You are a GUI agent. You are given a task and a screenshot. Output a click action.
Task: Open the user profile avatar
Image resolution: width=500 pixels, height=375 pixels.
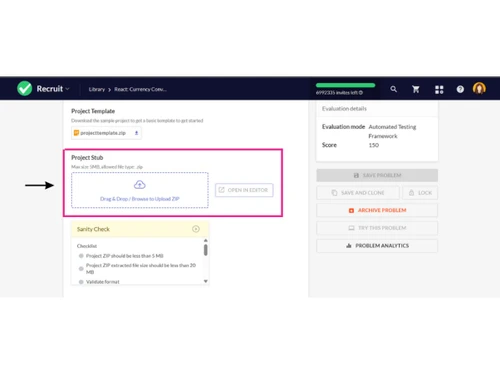pyautogui.click(x=479, y=89)
